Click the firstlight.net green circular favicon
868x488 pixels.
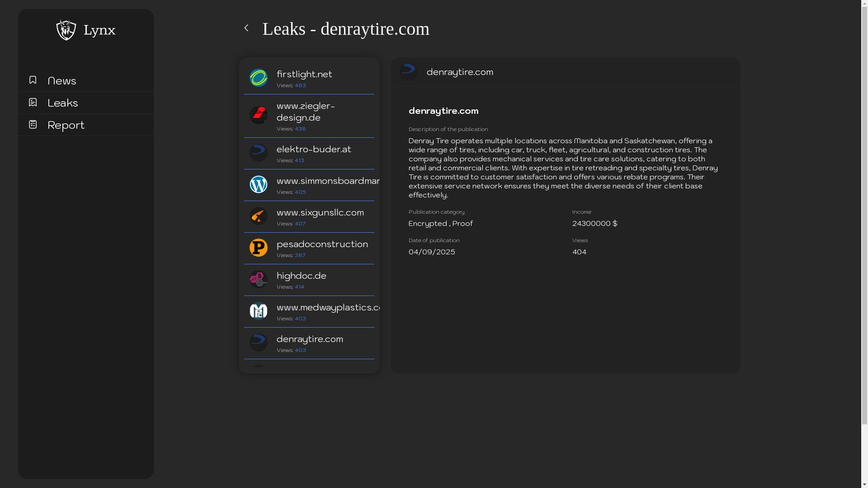tap(258, 78)
